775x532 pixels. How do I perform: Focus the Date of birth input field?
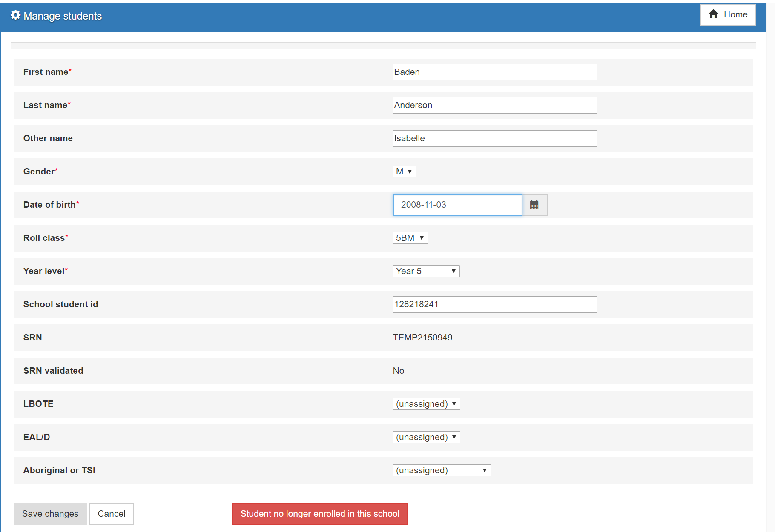(x=457, y=205)
